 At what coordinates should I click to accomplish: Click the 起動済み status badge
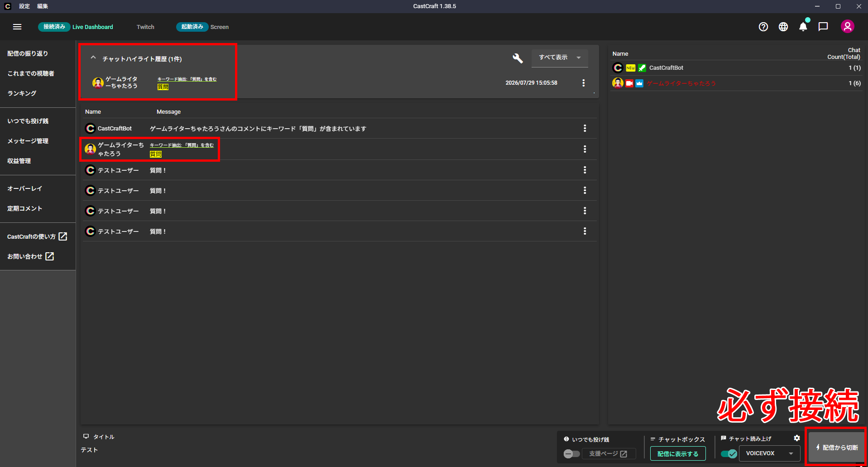[x=192, y=27]
